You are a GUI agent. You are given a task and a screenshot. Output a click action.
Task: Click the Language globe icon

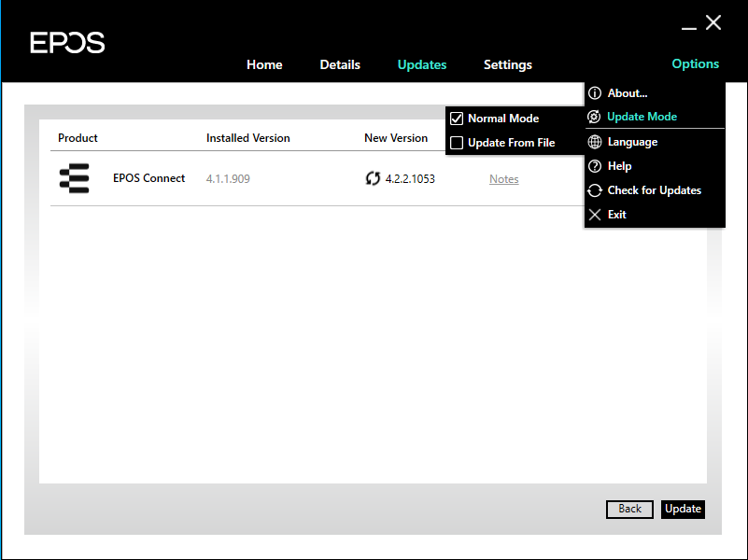click(595, 142)
